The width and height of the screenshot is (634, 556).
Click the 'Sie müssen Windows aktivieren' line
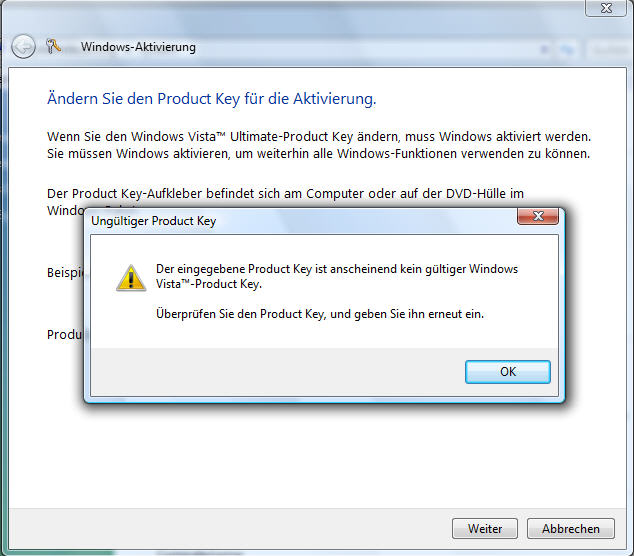318,154
